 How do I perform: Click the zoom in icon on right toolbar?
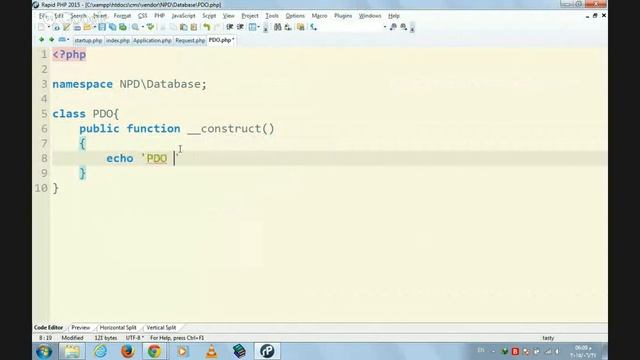(x=403, y=27)
